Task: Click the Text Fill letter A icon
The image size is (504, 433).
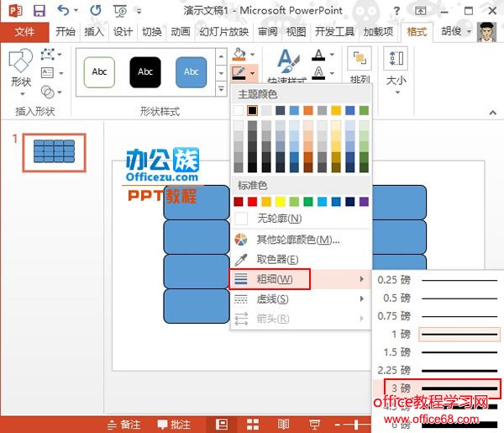Action: tap(318, 55)
